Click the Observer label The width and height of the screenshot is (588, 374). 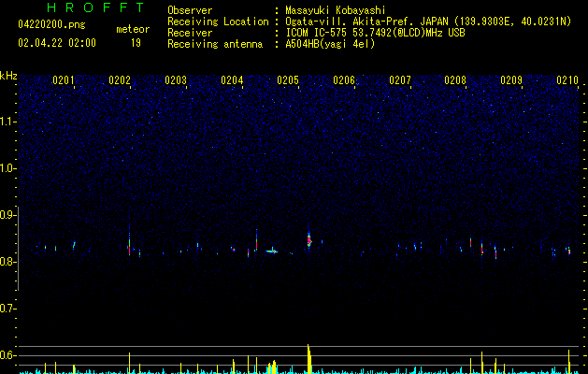point(190,10)
